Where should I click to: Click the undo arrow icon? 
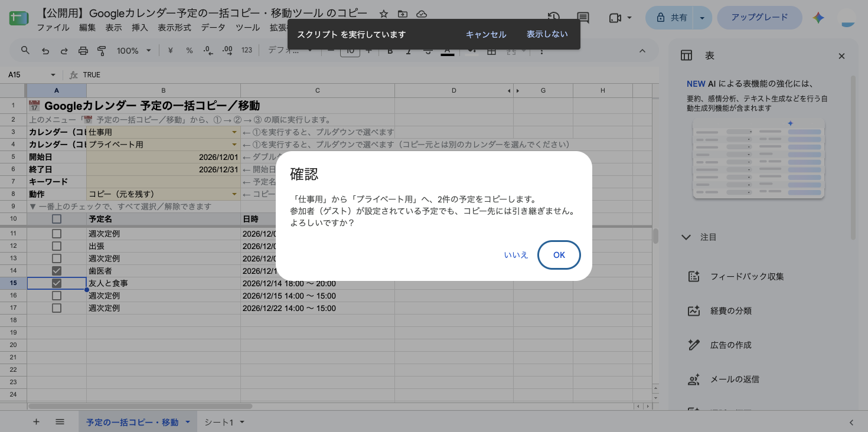click(x=45, y=51)
